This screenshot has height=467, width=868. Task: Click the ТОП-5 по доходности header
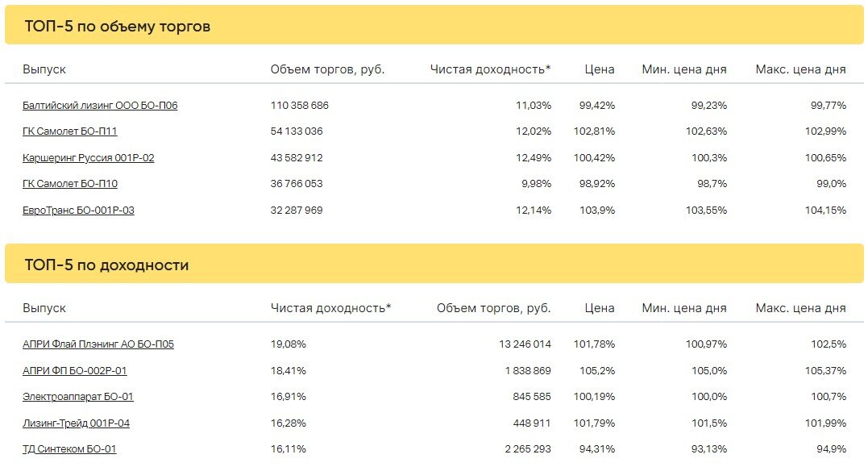click(106, 265)
